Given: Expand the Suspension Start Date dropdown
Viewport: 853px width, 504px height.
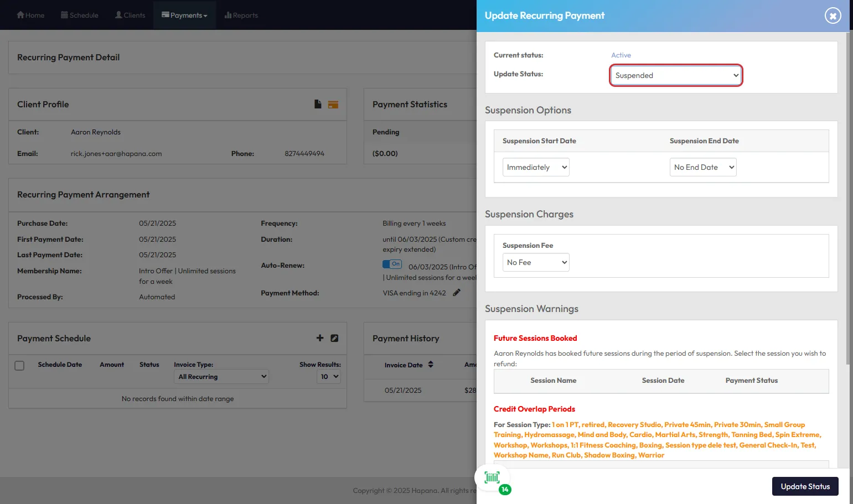Looking at the screenshot, I should pyautogui.click(x=536, y=167).
